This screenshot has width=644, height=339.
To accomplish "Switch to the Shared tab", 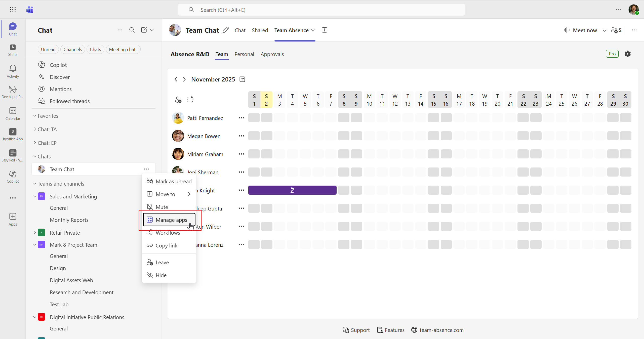I will coord(260,30).
